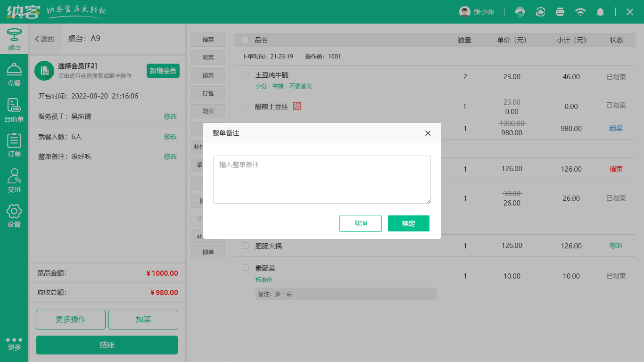
Task: Toggle the select-all checkbox beside 品名
Action: click(x=245, y=40)
